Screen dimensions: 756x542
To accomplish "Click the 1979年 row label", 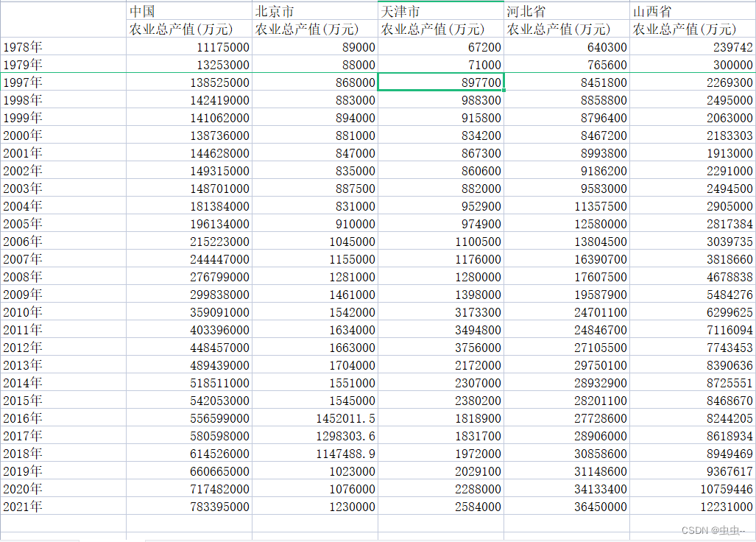I will pos(63,65).
